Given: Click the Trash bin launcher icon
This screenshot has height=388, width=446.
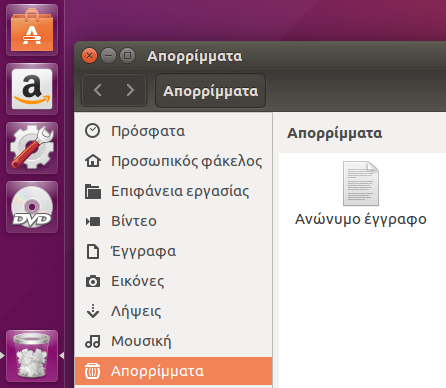Looking at the screenshot, I should point(32,356).
